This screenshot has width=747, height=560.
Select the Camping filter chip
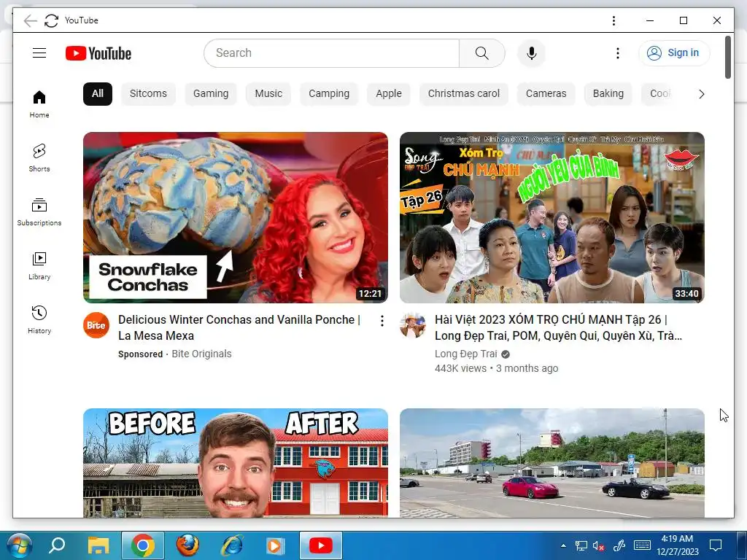point(329,94)
